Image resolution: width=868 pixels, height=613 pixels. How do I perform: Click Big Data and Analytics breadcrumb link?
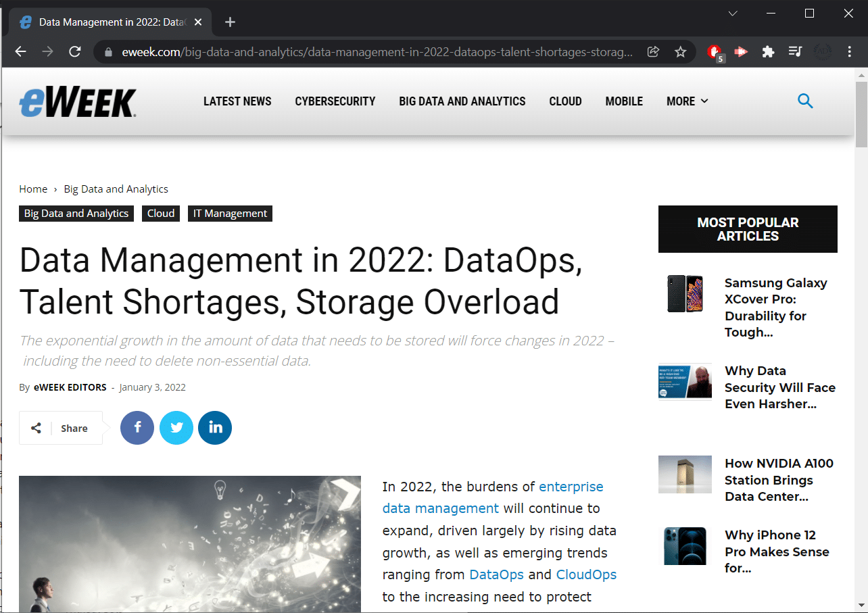tap(116, 189)
